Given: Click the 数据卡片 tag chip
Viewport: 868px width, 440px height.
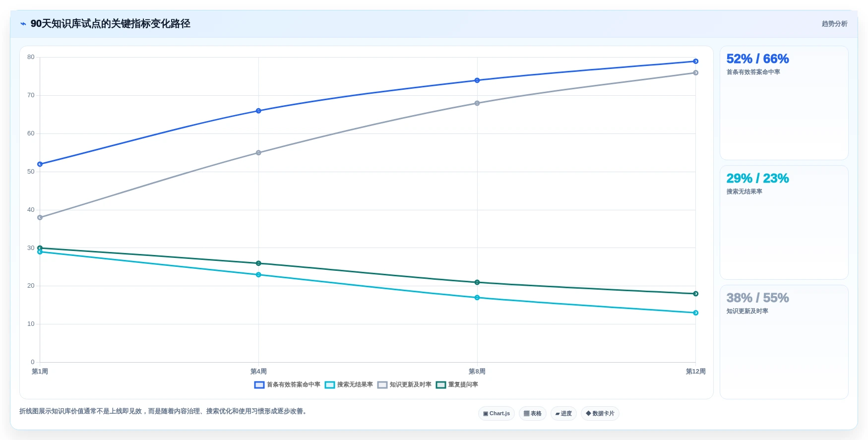Looking at the screenshot, I should pyautogui.click(x=600, y=413).
